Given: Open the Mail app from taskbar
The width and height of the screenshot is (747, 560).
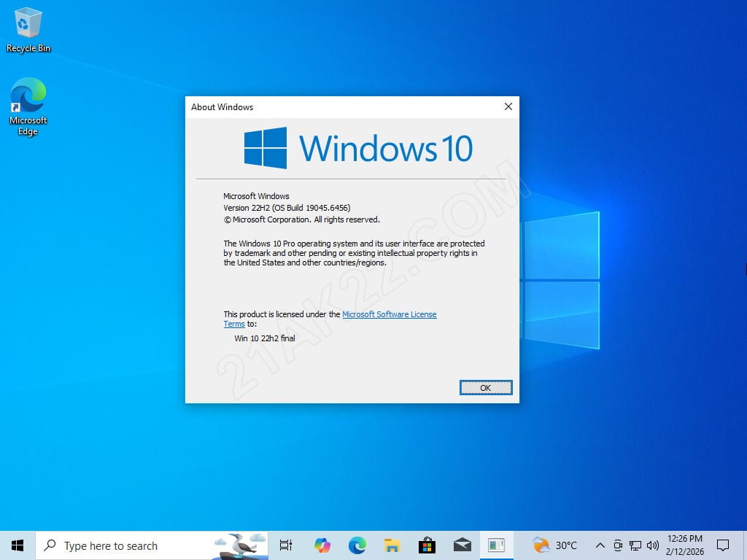Looking at the screenshot, I should (x=462, y=545).
